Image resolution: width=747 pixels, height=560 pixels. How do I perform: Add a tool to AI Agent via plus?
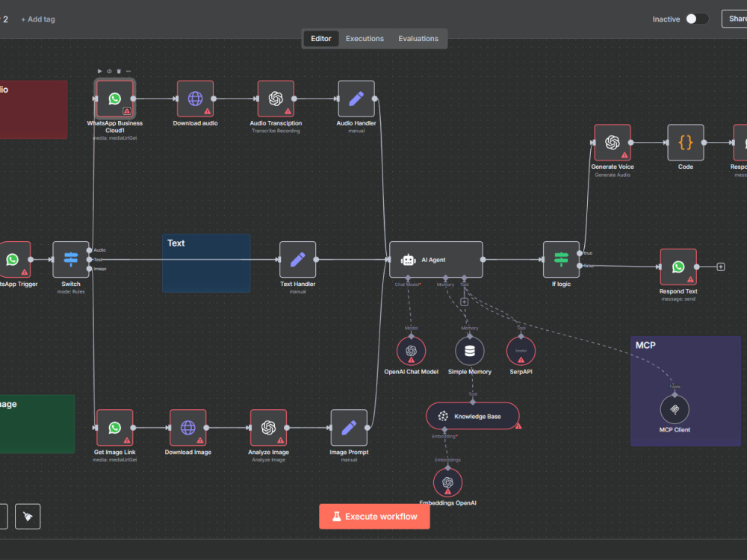(465, 302)
